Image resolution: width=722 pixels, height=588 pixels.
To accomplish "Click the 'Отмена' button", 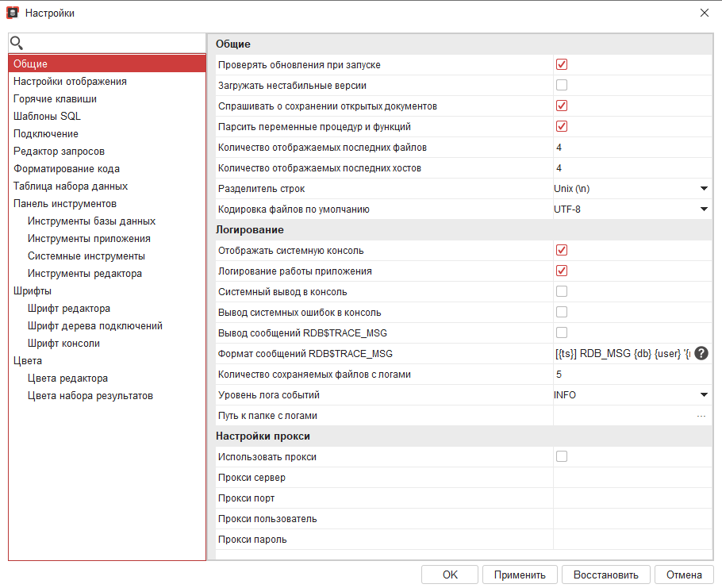I will (684, 575).
